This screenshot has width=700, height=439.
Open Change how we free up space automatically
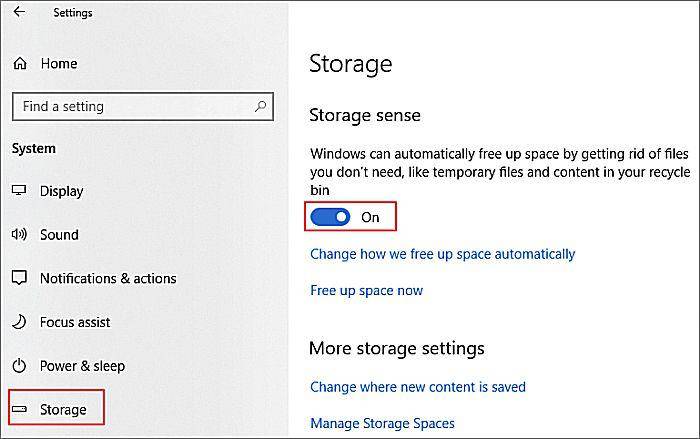pyautogui.click(x=442, y=254)
